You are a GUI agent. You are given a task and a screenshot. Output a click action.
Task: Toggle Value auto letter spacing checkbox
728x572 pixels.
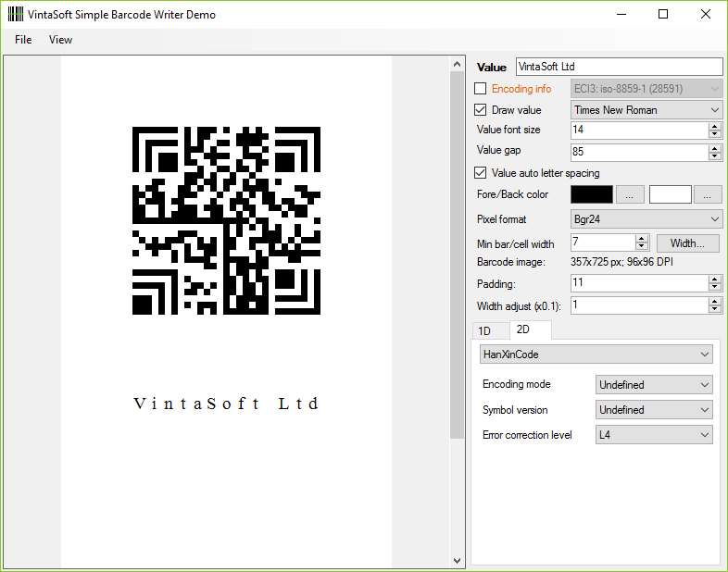[x=480, y=173]
